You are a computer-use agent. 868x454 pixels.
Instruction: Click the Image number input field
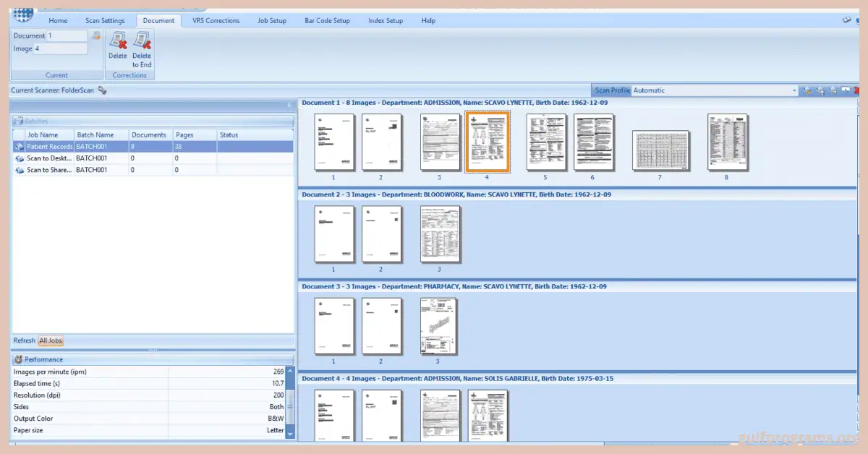60,49
